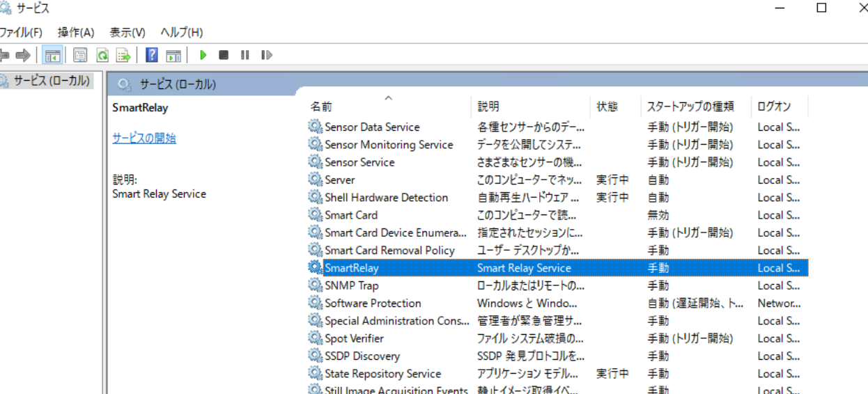
Task: Select サービス (ローカル) in the left tree
Action: click(52, 81)
